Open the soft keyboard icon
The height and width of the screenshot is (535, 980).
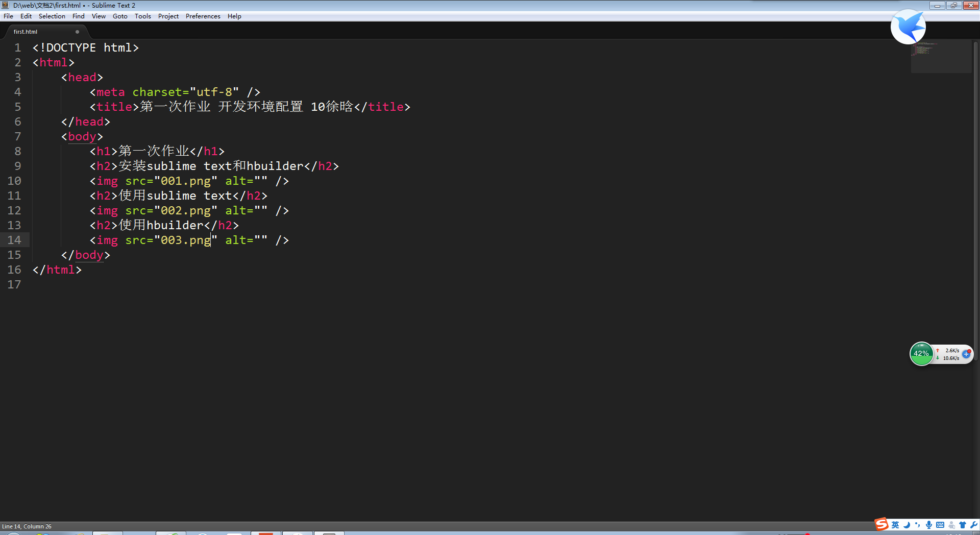(x=940, y=525)
